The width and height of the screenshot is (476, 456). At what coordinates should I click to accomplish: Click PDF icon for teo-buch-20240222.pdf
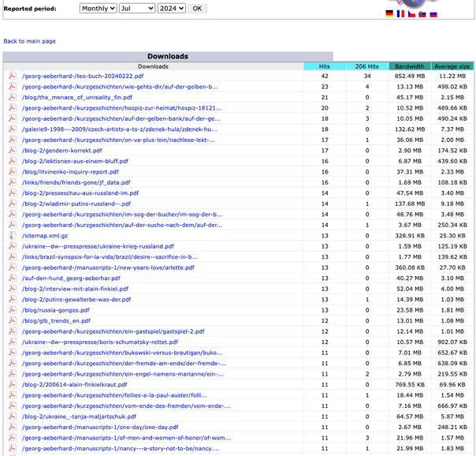point(13,76)
